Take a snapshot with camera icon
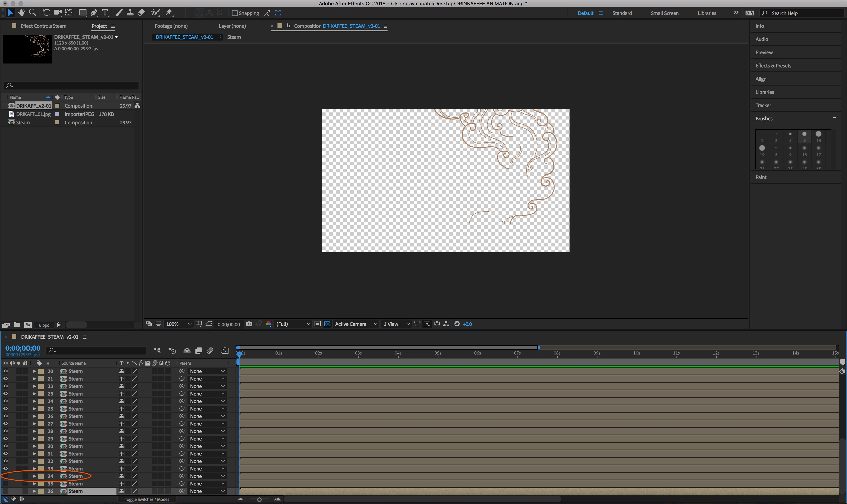Screen dimensions: 847x504 click(249, 324)
